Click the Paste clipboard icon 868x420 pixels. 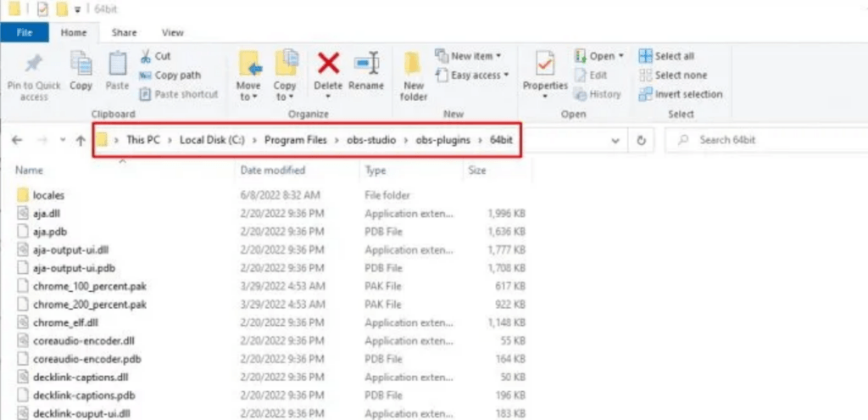[x=117, y=63]
